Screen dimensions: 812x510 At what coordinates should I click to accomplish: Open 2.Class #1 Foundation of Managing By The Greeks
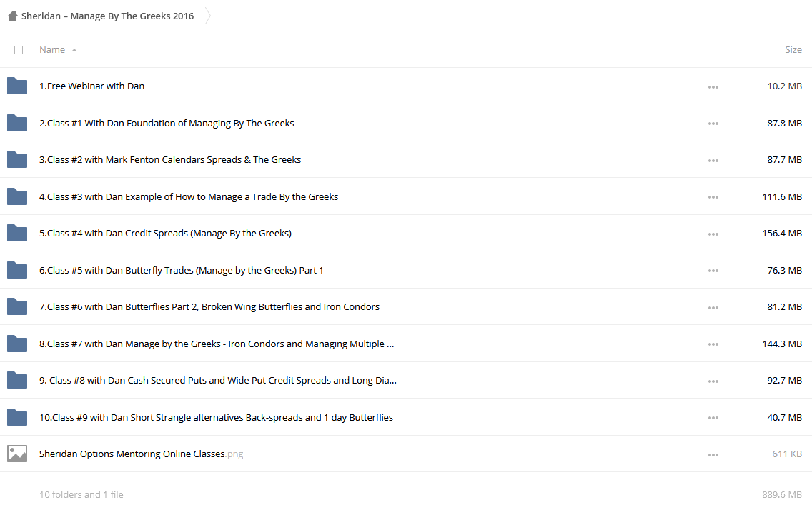[x=167, y=123]
